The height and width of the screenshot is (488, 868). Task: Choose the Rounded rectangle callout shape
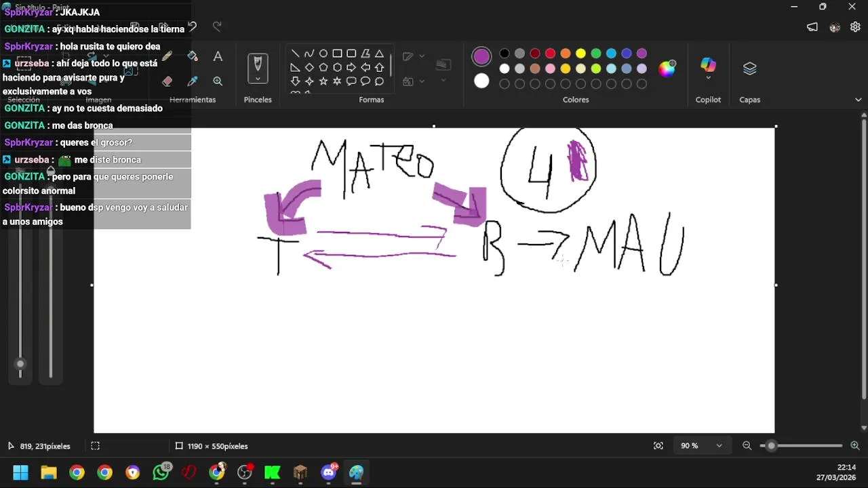(x=351, y=81)
